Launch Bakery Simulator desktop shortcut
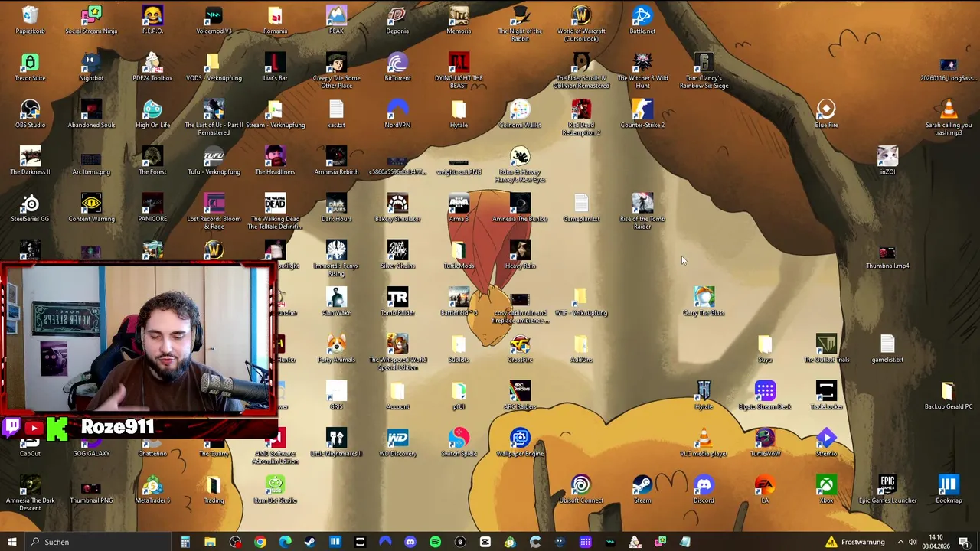Viewport: 980px width, 551px height. [397, 207]
